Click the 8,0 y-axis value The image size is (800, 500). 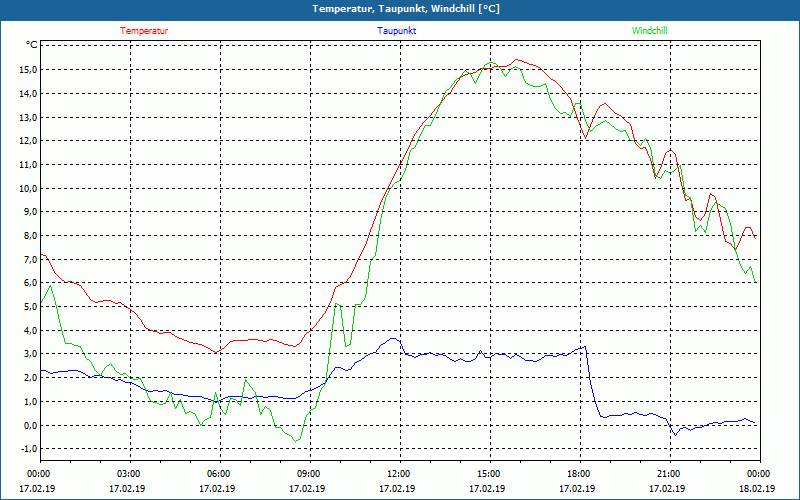31,236
